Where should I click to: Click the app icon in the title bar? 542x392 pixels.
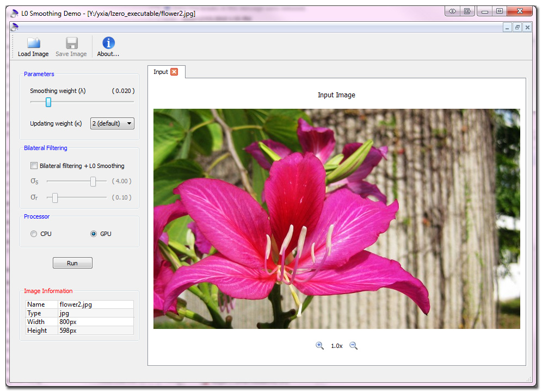coord(15,13)
